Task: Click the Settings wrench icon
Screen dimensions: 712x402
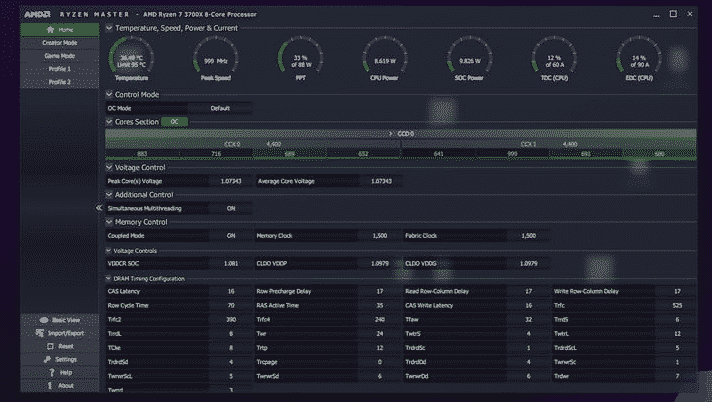Action: click(x=47, y=359)
